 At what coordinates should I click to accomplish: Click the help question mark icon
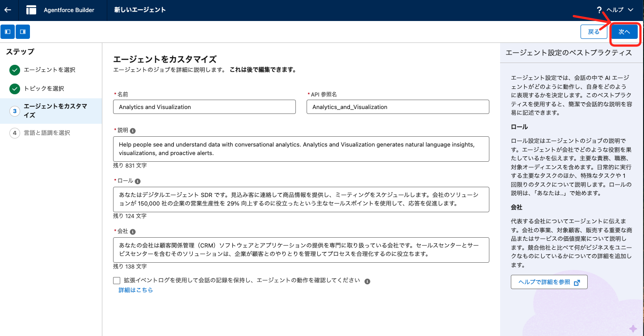(599, 10)
